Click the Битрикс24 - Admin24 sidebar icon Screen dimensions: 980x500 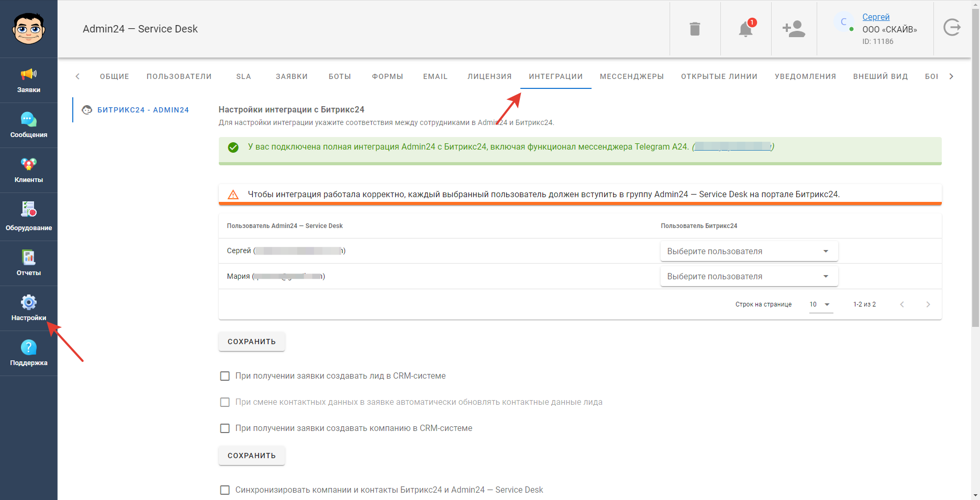(87, 110)
